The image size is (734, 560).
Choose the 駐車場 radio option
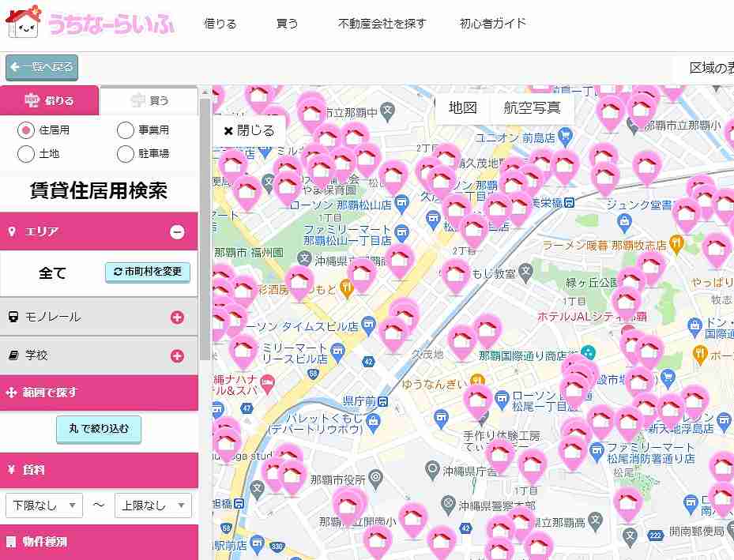126,153
